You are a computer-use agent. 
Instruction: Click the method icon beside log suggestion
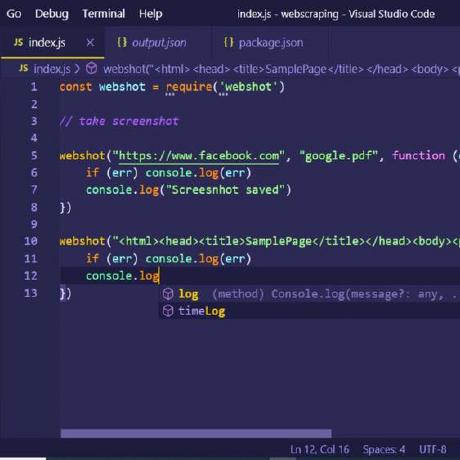click(x=168, y=294)
